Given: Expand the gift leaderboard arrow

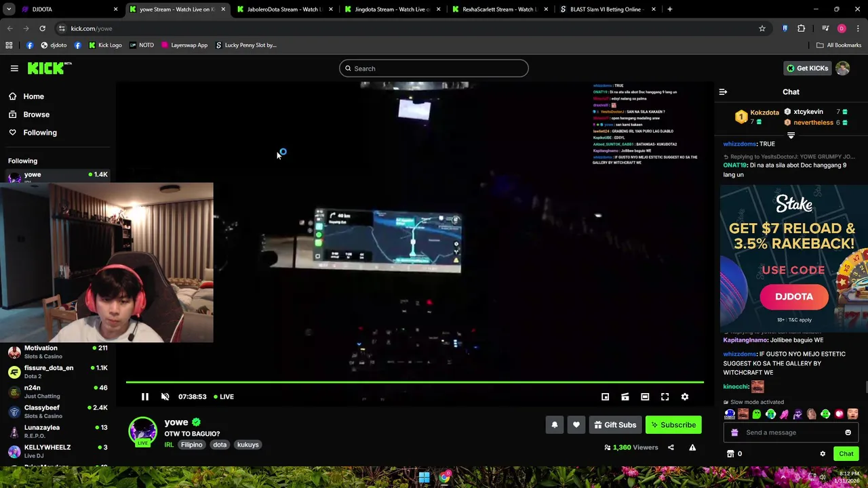Looking at the screenshot, I should click(x=791, y=135).
